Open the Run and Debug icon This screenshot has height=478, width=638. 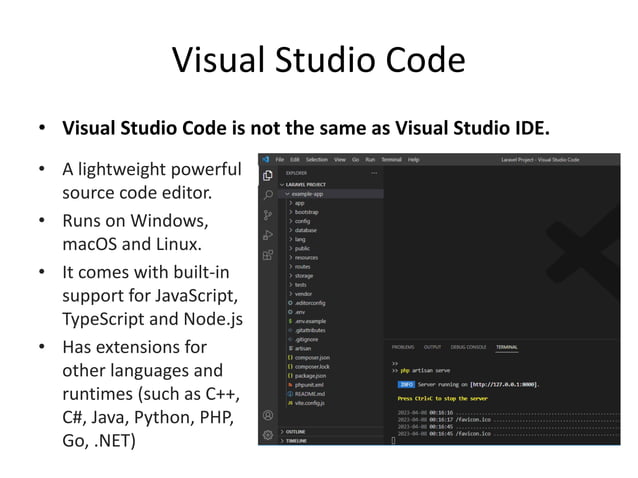268,235
